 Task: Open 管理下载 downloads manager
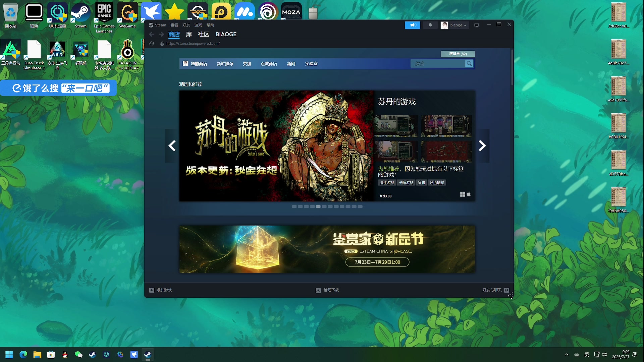point(327,290)
